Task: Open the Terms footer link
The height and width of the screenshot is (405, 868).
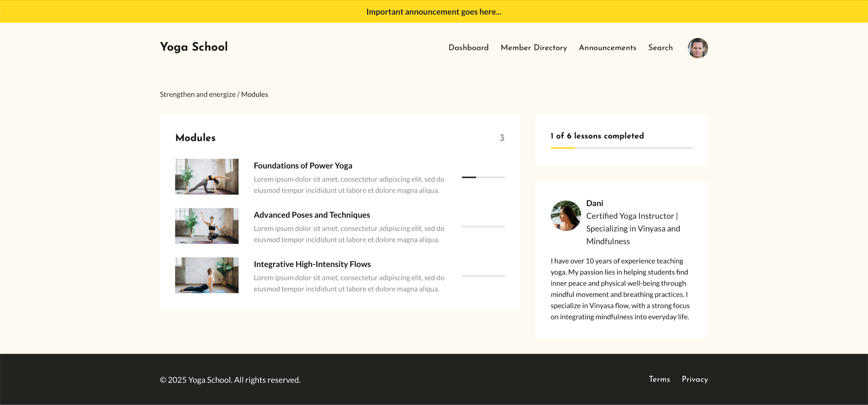Action: pos(659,379)
